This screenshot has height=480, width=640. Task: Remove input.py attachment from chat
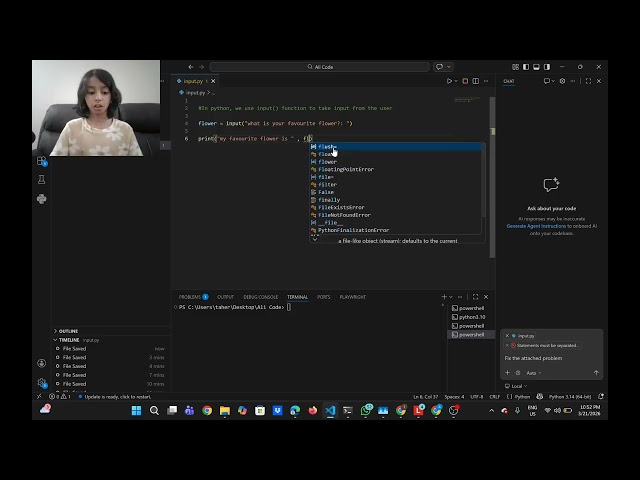click(x=507, y=336)
